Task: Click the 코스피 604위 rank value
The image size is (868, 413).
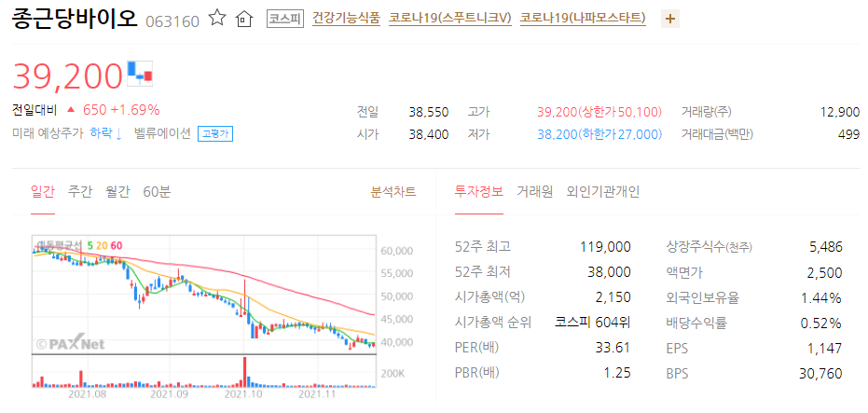Action: coord(593,323)
